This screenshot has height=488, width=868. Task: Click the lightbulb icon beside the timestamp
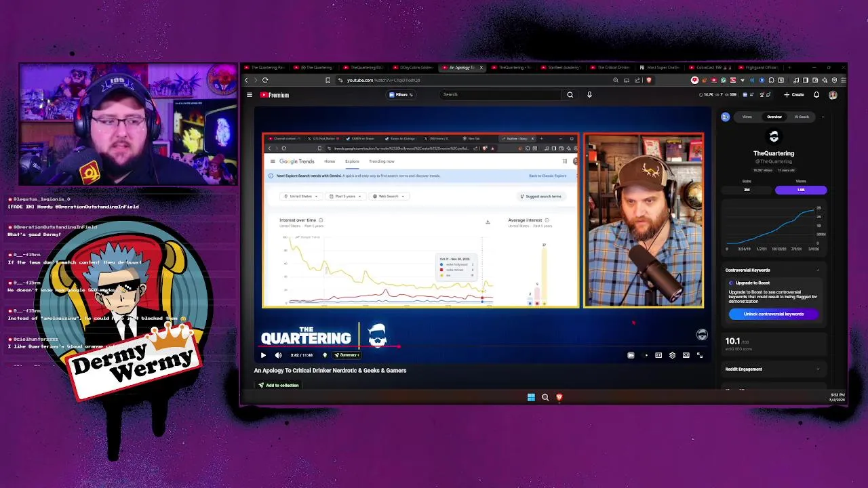[325, 355]
